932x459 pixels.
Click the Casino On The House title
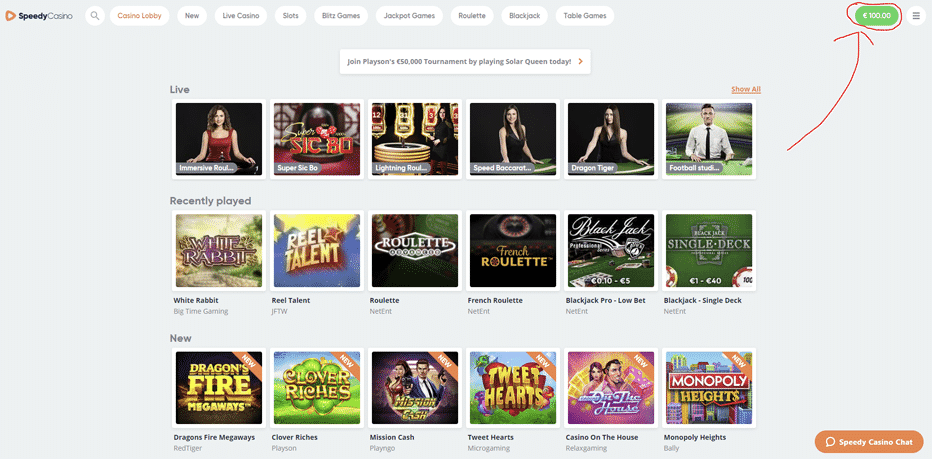click(602, 437)
